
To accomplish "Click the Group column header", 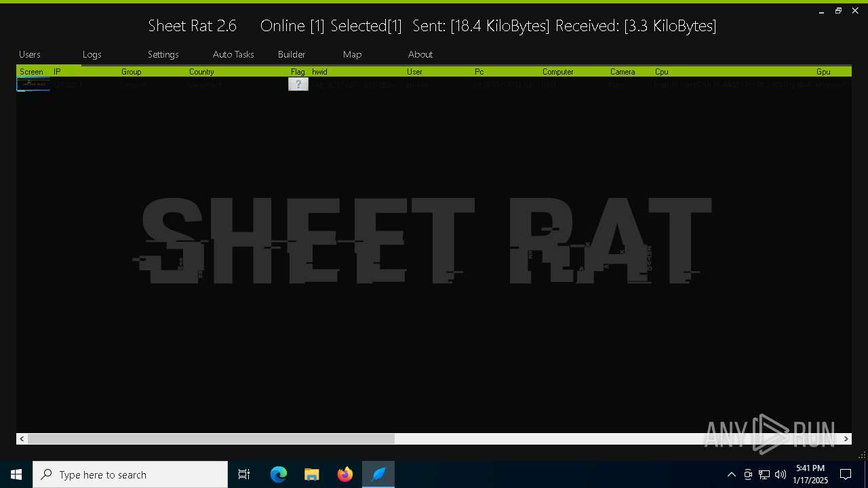I will click(153, 72).
